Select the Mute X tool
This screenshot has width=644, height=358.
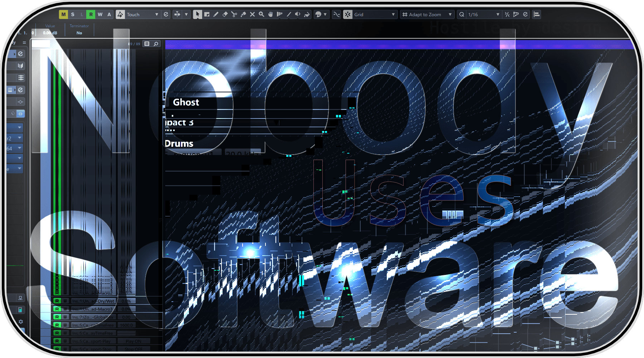252,14
